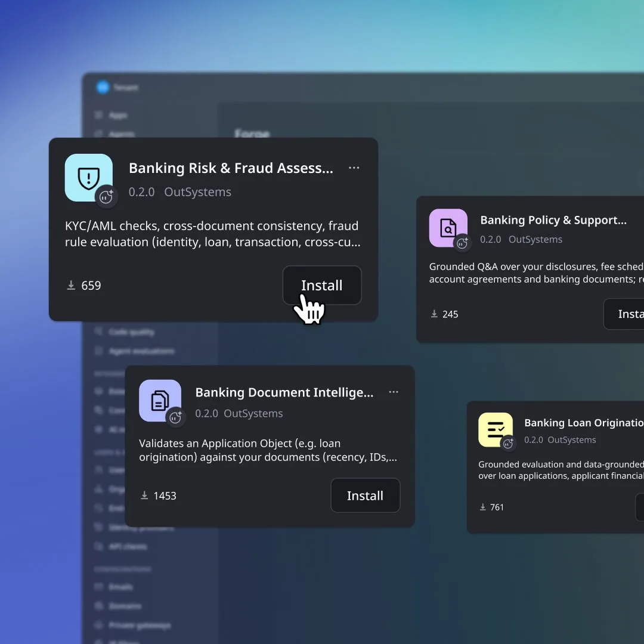Click the yellow checklist icon of Banking Loan Origination
This screenshot has height=644, width=644.
pos(496,429)
